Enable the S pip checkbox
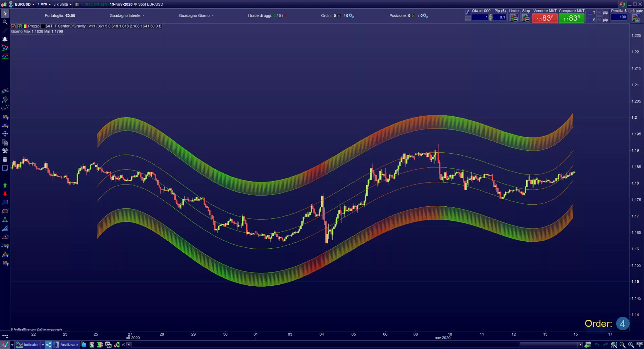 pyautogui.click(x=590, y=20)
